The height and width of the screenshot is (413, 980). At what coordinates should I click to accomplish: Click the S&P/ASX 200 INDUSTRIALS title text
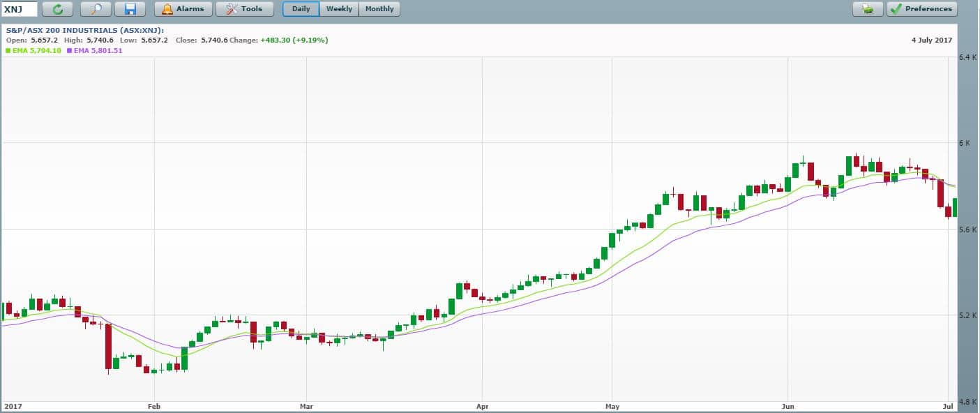(84, 31)
